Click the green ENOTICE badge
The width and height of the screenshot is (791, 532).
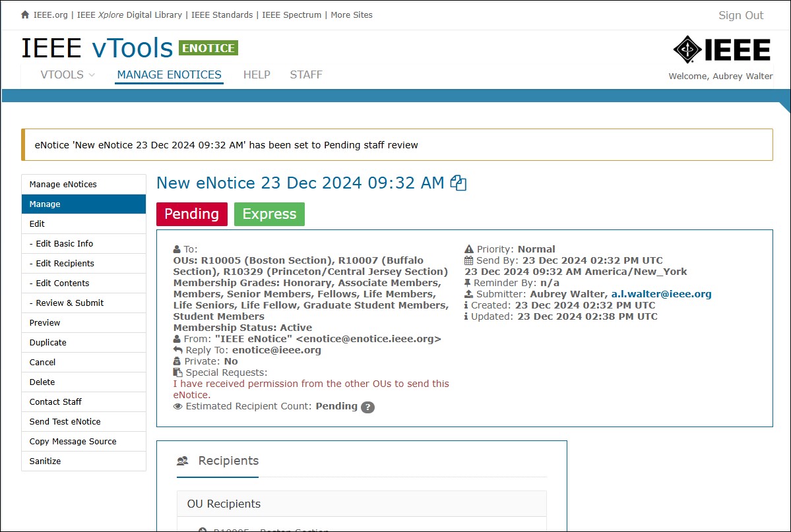(208, 48)
